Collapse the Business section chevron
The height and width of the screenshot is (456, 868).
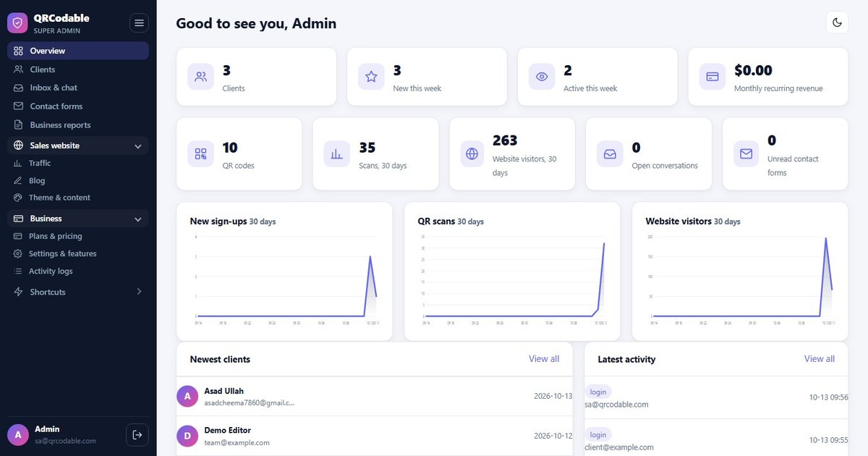138,219
